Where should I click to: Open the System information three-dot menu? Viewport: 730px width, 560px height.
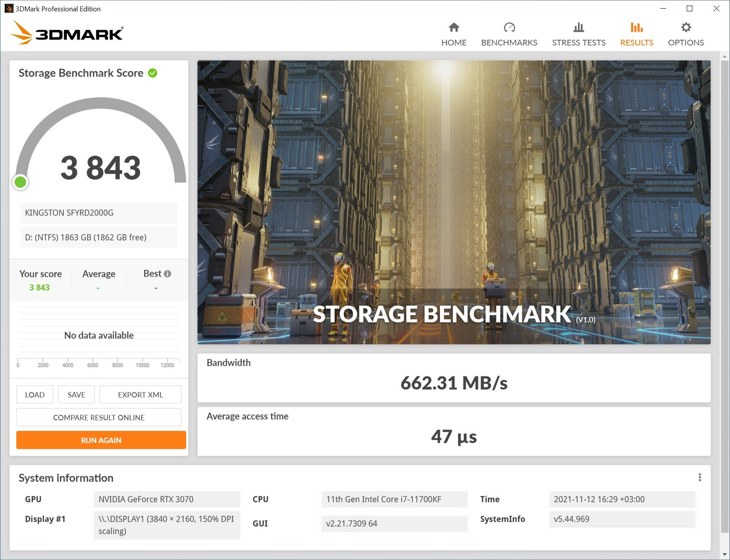(699, 478)
